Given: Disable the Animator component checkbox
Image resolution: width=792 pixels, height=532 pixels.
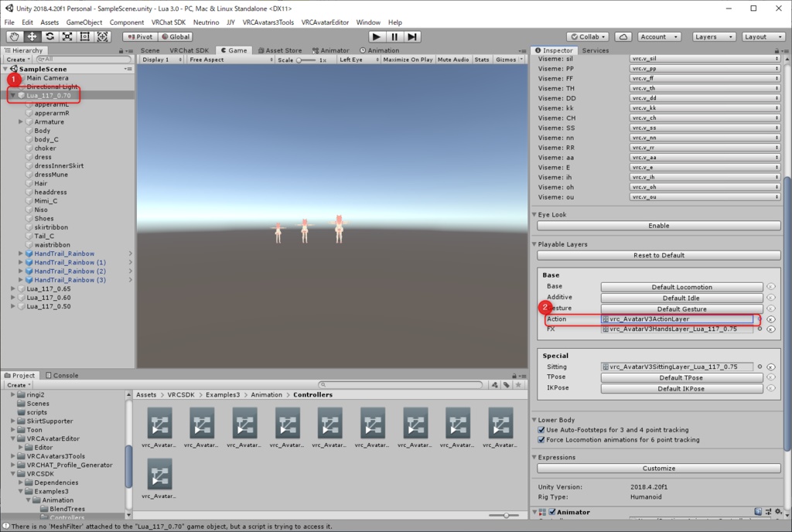Looking at the screenshot, I should pyautogui.click(x=552, y=512).
